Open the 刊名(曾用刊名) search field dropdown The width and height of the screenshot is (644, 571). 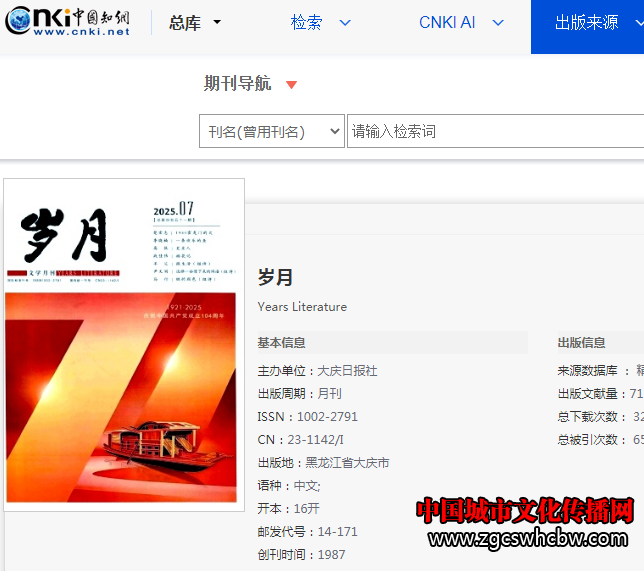click(x=271, y=132)
